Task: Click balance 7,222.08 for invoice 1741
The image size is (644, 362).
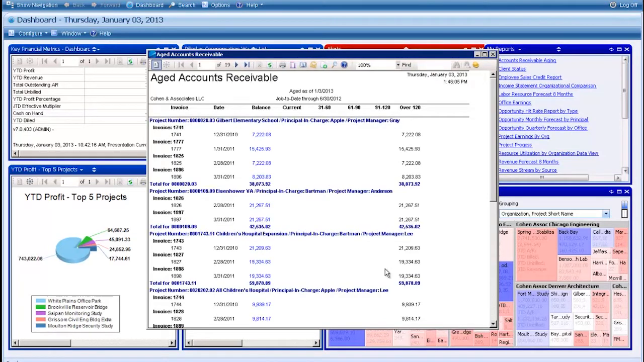Action: click(x=262, y=135)
